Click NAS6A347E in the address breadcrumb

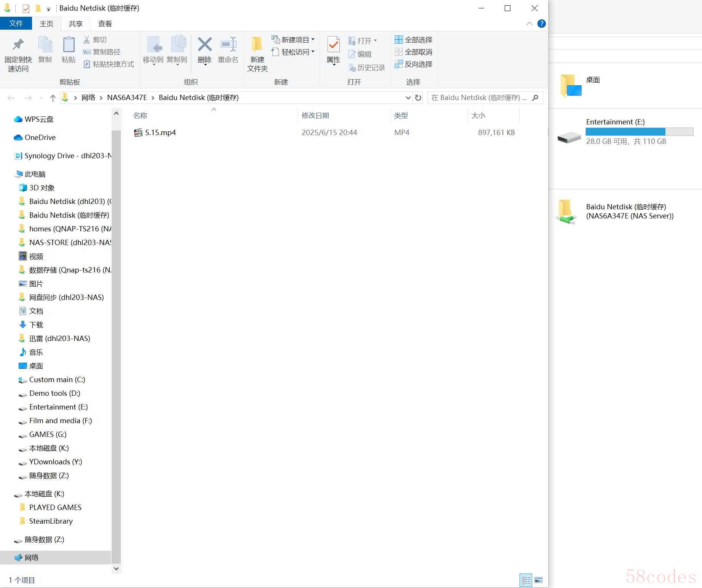coord(127,98)
